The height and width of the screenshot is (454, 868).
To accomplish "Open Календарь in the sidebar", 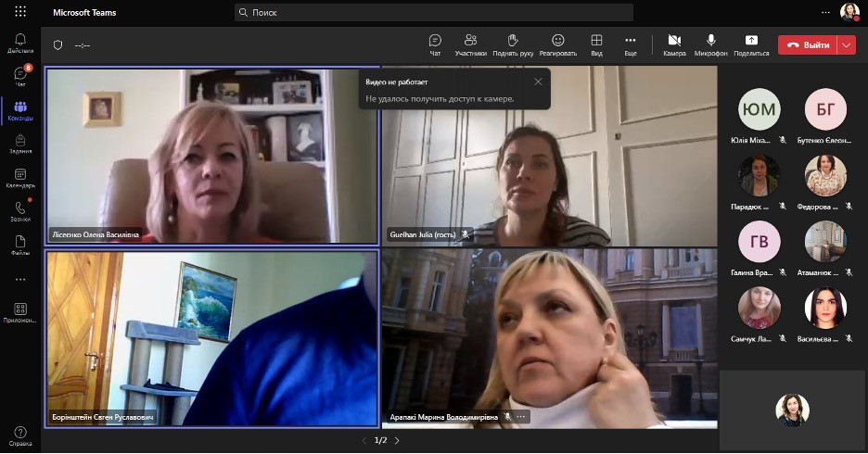I will (20, 178).
